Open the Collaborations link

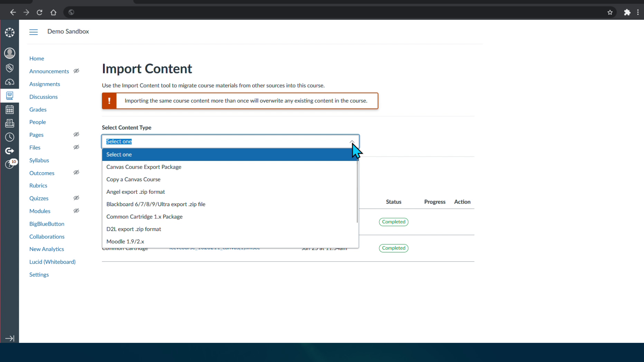47,237
